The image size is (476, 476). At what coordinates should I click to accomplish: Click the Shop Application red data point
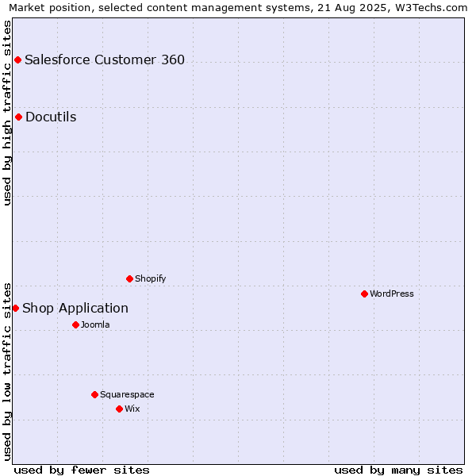pos(16,309)
